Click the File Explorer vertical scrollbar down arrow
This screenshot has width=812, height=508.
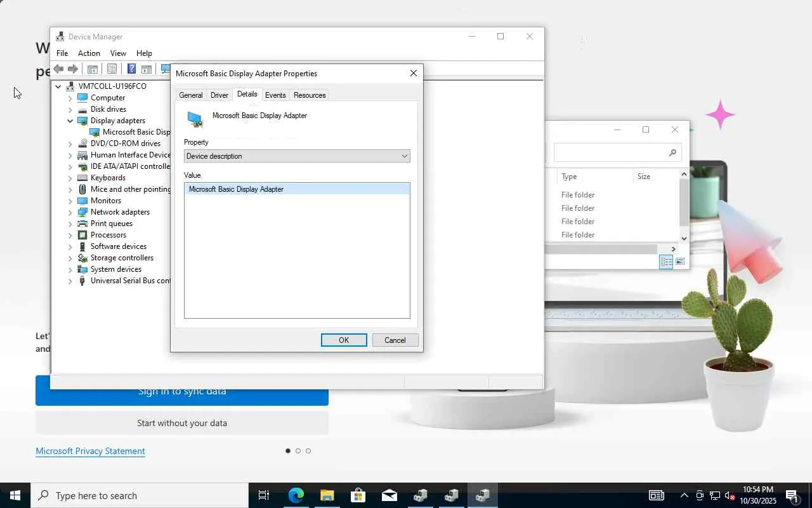684,238
